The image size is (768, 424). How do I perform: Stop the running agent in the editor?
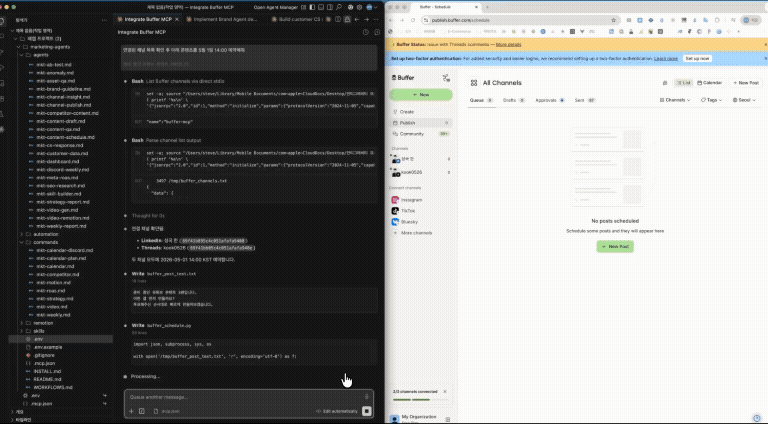click(x=367, y=411)
